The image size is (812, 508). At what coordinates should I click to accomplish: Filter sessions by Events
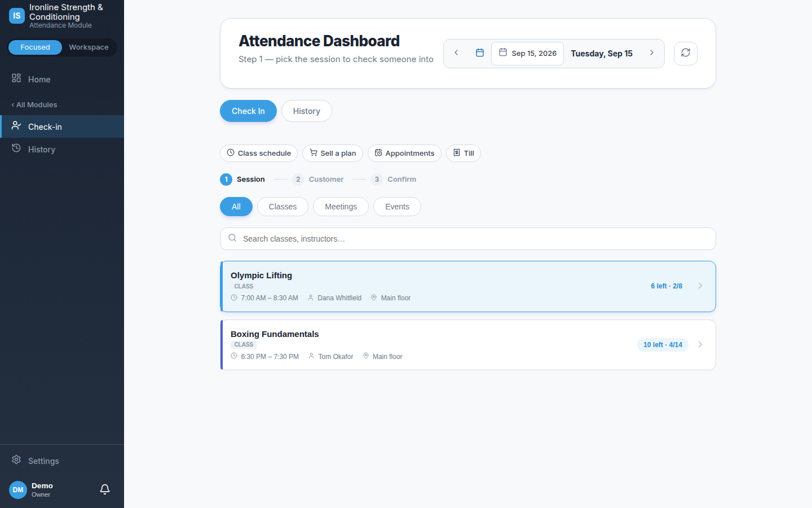click(397, 207)
